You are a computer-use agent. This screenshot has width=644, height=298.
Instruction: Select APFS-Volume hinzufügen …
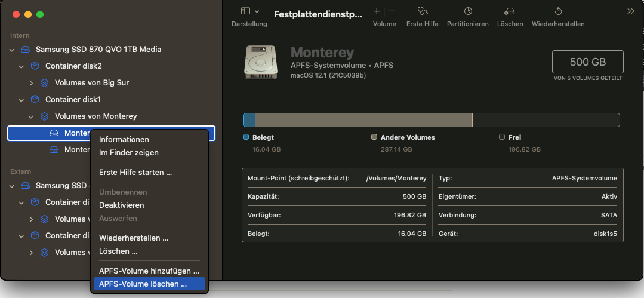(x=149, y=271)
